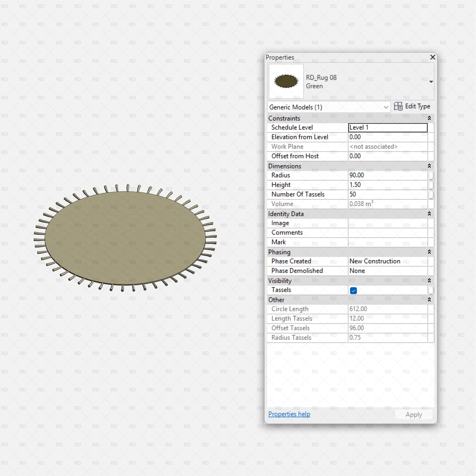Collapse the Dimensions section
476x476 pixels.
(x=429, y=166)
